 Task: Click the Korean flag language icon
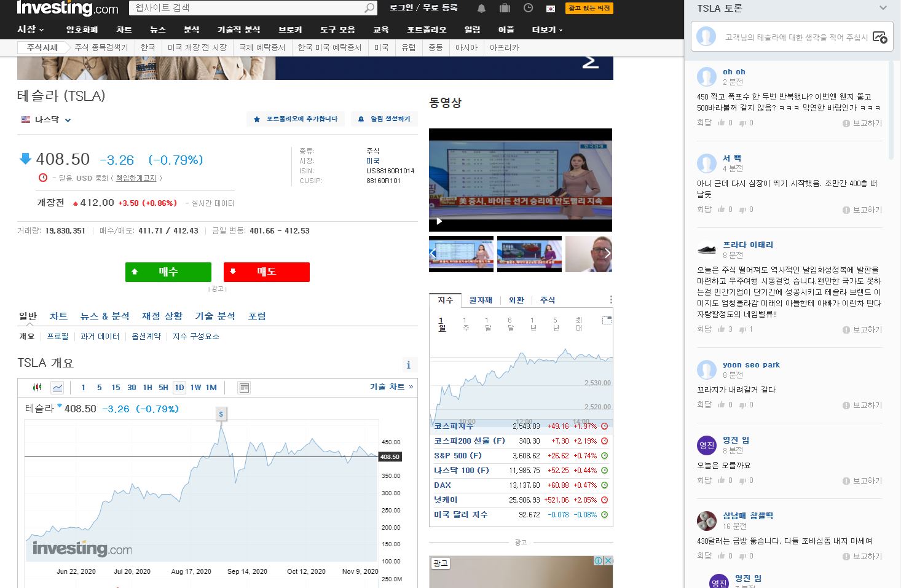pyautogui.click(x=551, y=8)
